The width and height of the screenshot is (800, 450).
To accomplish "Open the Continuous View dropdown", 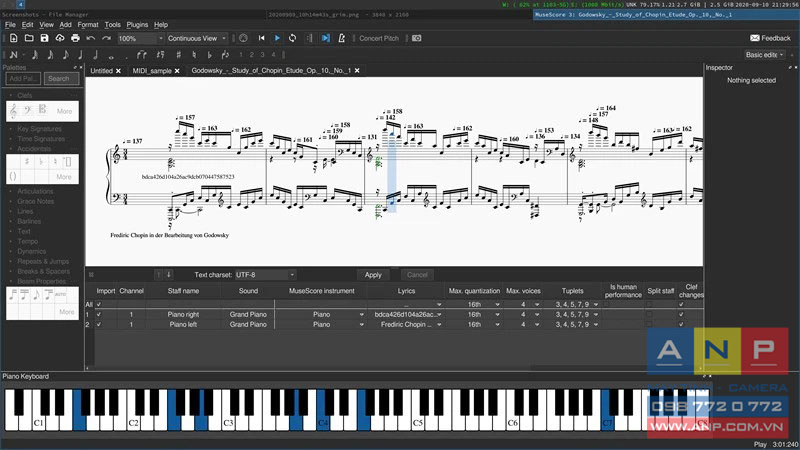I will (x=197, y=38).
